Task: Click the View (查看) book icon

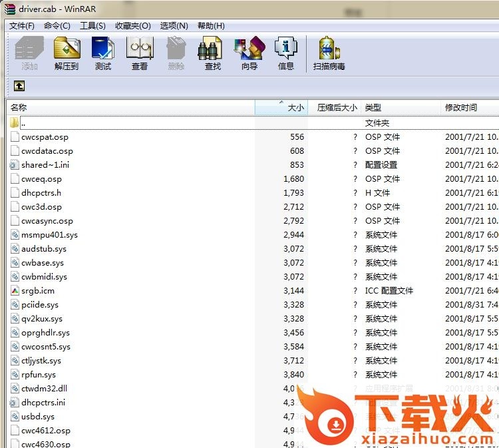Action: click(x=140, y=48)
